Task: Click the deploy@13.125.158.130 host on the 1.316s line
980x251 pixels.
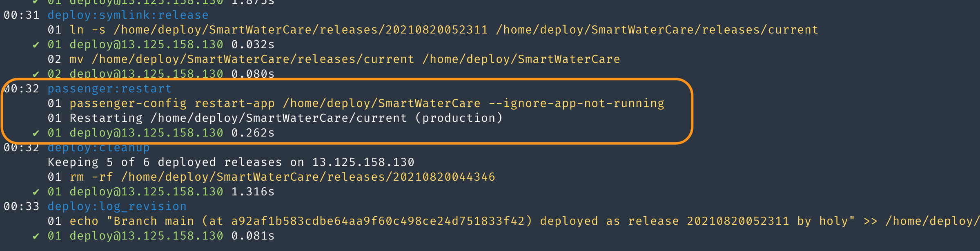Action: (x=146, y=192)
